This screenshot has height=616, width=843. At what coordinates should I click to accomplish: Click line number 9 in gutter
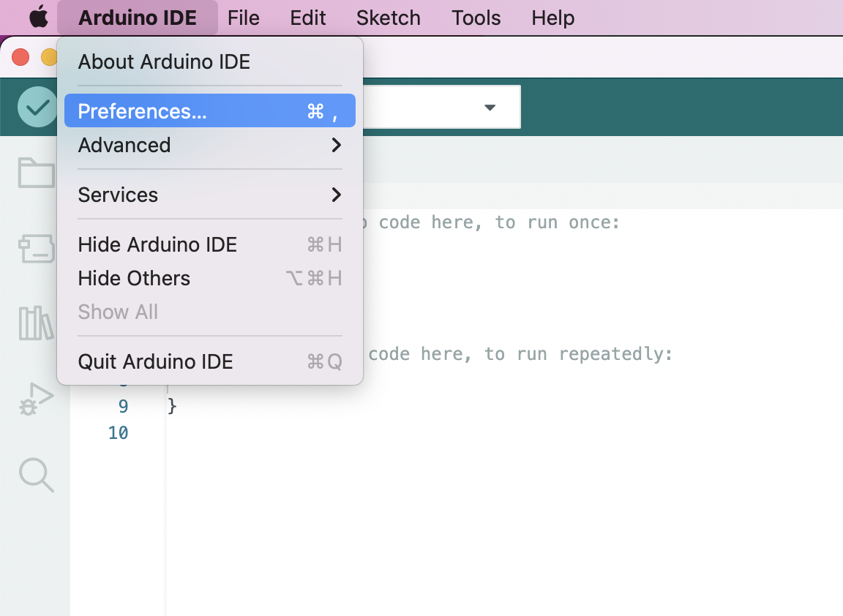(123, 406)
